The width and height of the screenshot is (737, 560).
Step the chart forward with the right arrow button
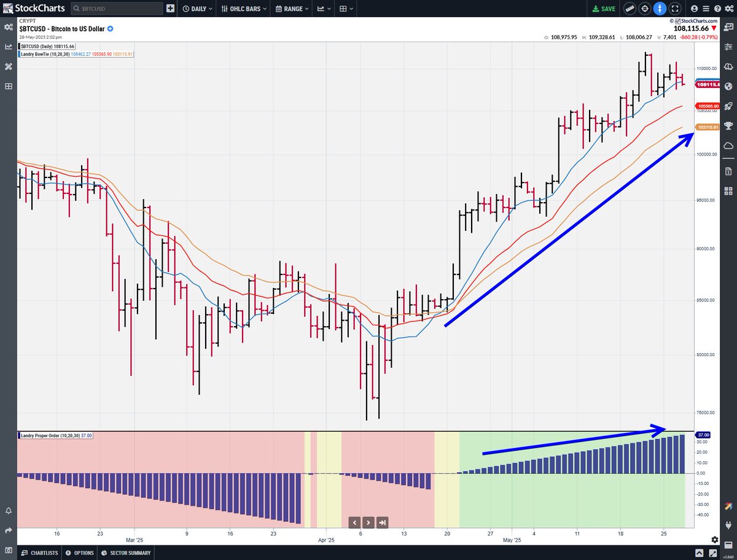(368, 523)
